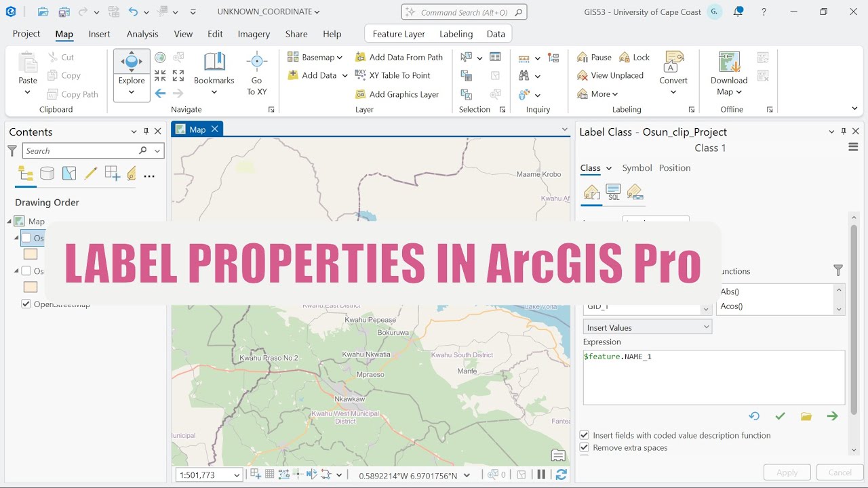Select the Abs() function in the list

[x=730, y=291]
